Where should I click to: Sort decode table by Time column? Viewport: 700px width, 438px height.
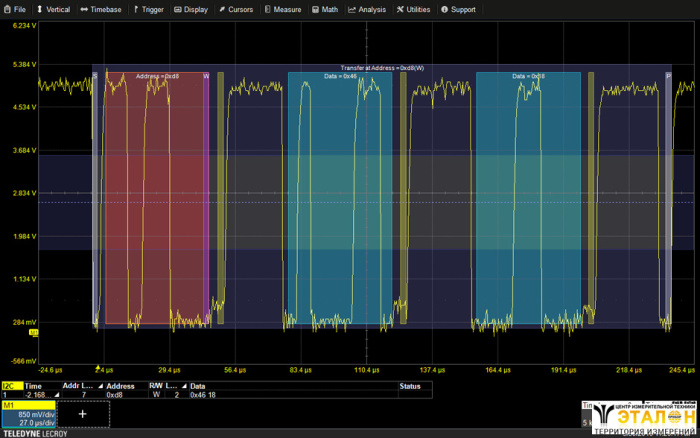(x=33, y=385)
